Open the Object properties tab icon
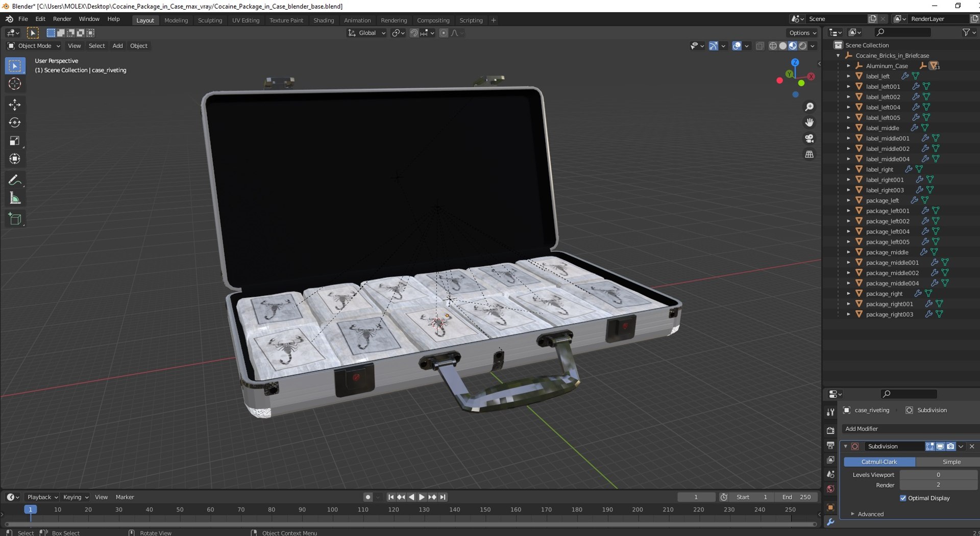The image size is (980, 536). coord(830,507)
